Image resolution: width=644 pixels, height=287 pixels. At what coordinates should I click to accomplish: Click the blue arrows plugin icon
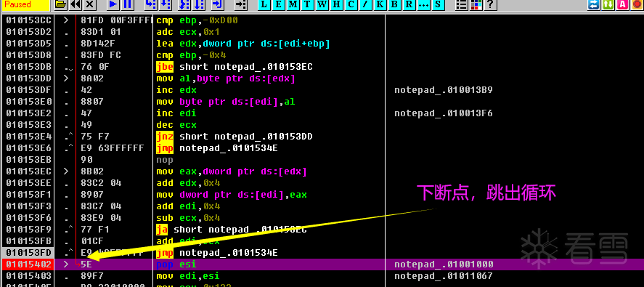tap(594, 5)
